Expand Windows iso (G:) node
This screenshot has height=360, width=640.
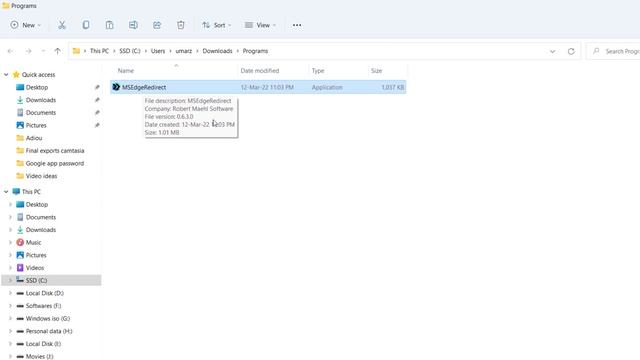click(10, 318)
